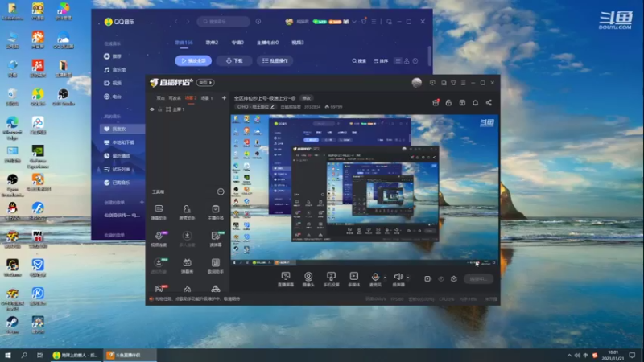This screenshot has height=362, width=644.
Task: Click 搜索 in QQ Music song list
Action: point(359,61)
